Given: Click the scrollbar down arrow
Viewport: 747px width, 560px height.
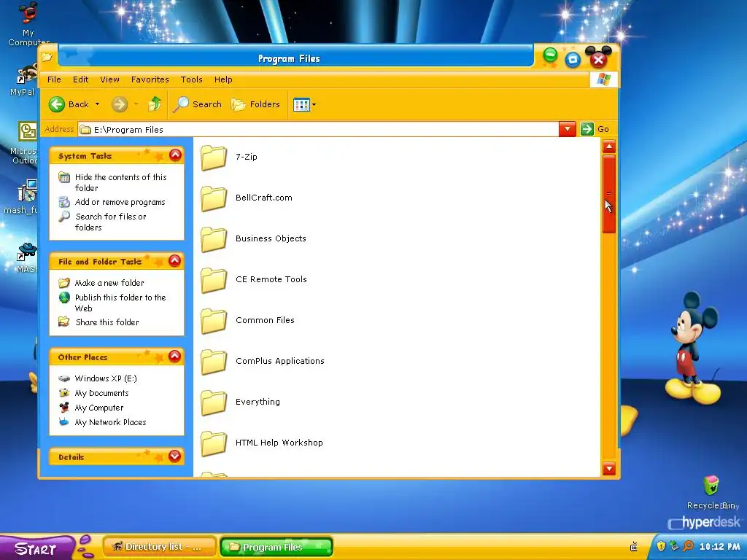Looking at the screenshot, I should (x=609, y=469).
